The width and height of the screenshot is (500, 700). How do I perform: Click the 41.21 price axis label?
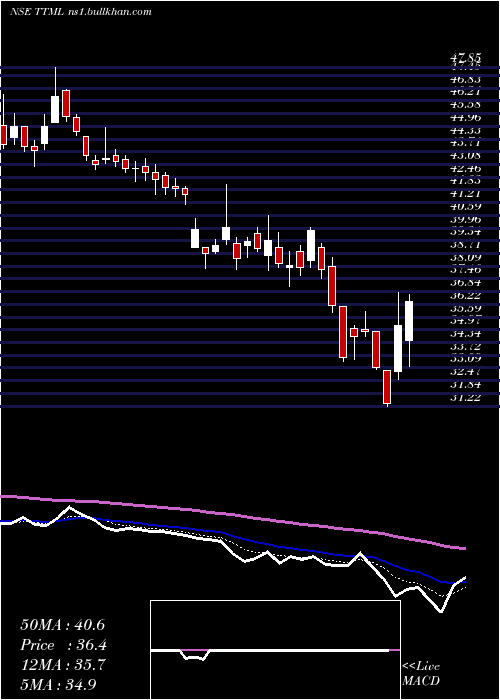tap(465, 194)
